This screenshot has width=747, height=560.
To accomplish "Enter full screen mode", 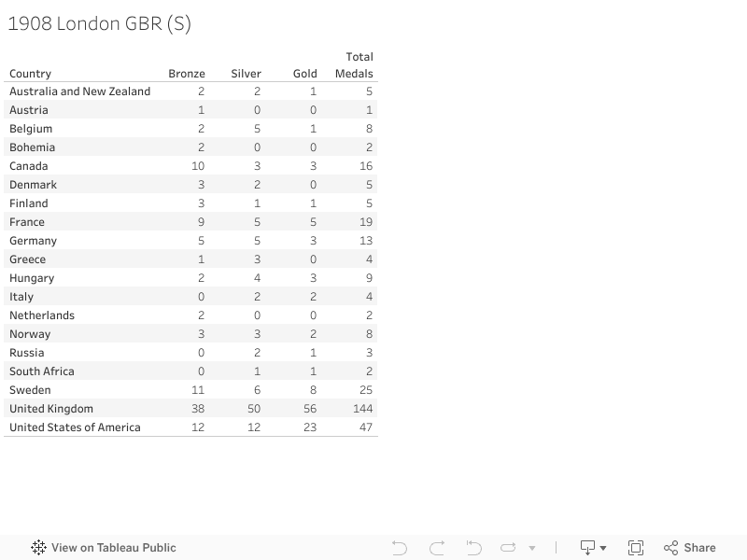I will (636, 548).
